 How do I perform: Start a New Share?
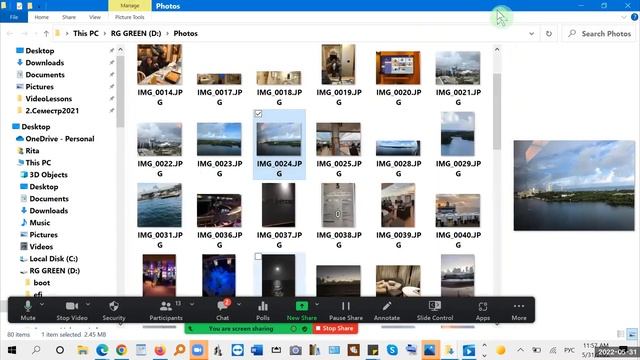(302, 310)
